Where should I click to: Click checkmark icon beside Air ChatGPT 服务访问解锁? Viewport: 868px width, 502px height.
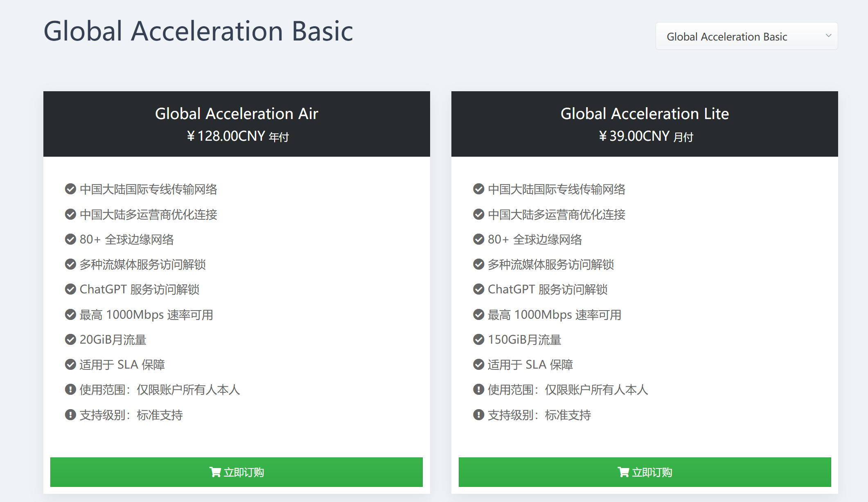point(70,289)
